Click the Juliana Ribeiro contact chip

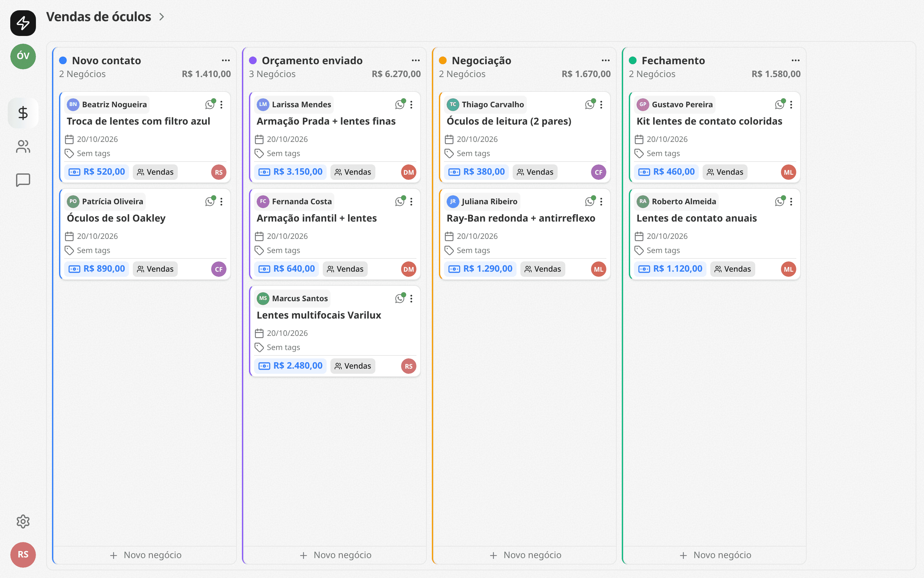tap(482, 201)
